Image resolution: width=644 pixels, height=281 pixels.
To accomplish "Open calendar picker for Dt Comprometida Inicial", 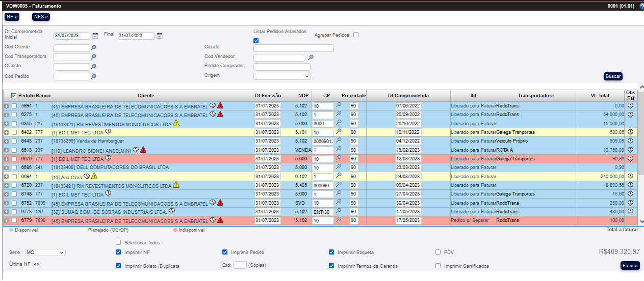I will point(95,36).
